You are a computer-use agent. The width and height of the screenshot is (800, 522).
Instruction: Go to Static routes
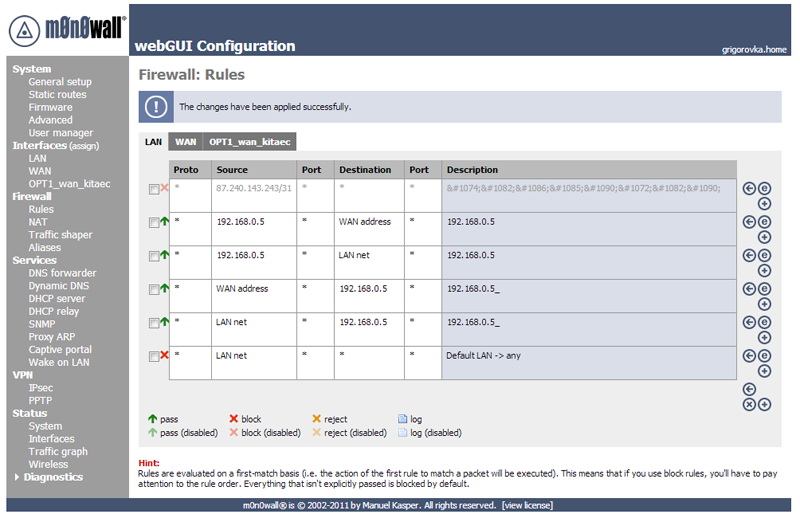57,94
